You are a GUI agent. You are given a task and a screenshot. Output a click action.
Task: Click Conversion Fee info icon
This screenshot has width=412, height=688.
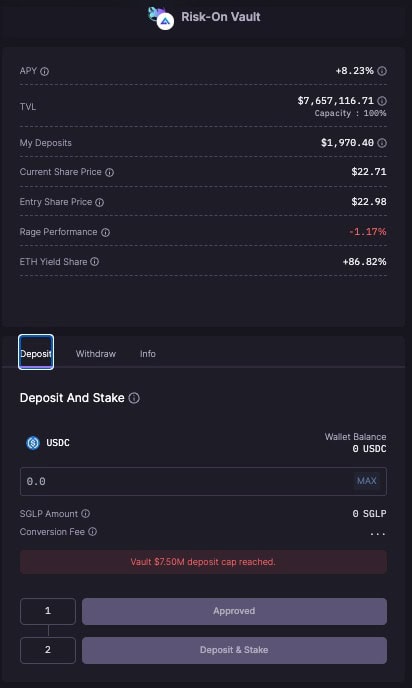(92, 532)
